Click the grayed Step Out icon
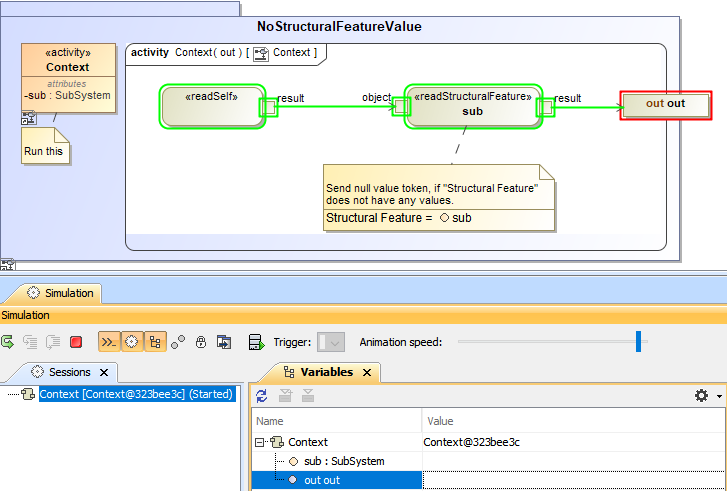This screenshot has height=491, width=727. pos(53,343)
